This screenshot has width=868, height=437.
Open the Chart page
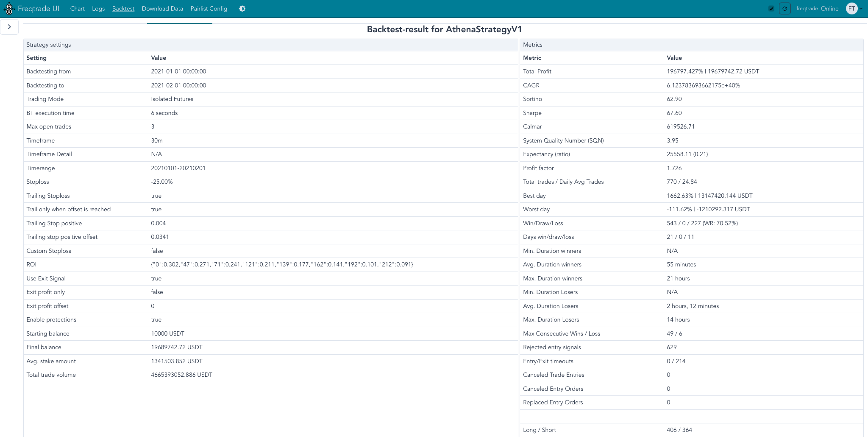click(x=77, y=9)
